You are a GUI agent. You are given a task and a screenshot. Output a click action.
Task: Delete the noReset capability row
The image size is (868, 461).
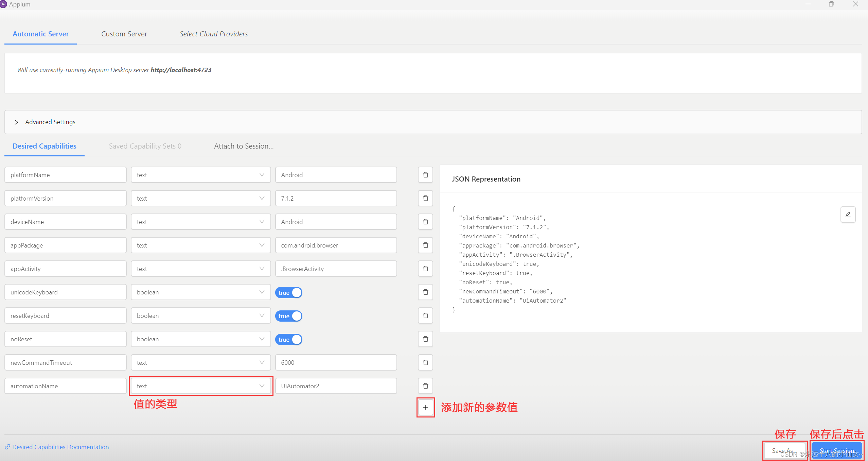425,339
